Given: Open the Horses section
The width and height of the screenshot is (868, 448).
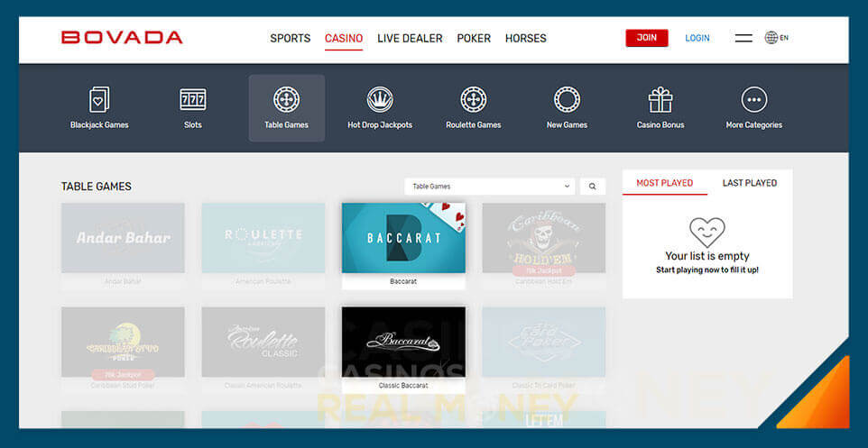Looking at the screenshot, I should 525,38.
